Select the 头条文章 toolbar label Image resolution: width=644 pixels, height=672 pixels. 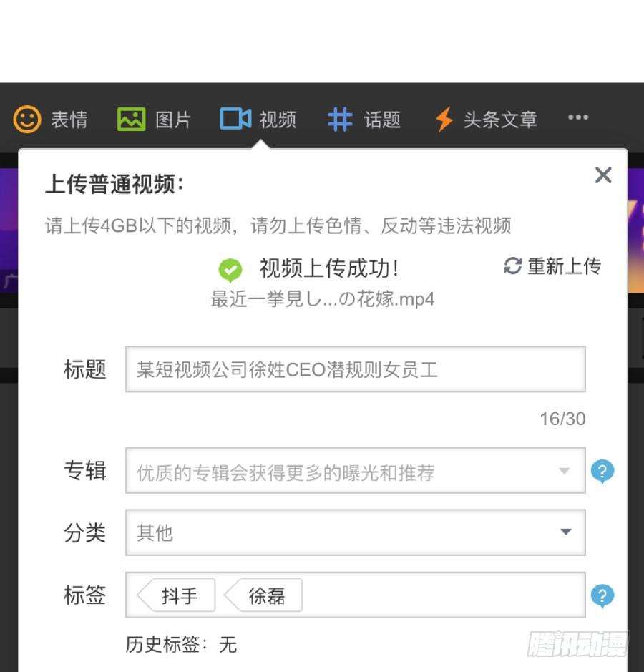pyautogui.click(x=500, y=120)
